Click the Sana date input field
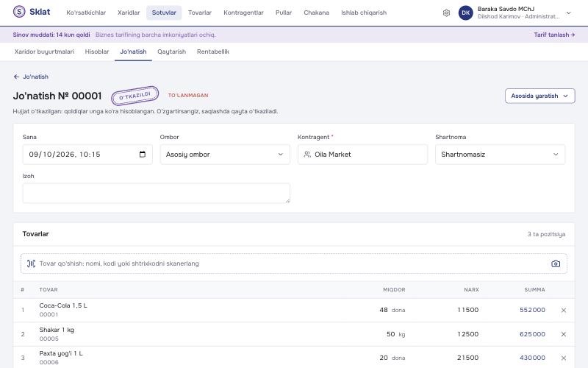 [x=87, y=155]
